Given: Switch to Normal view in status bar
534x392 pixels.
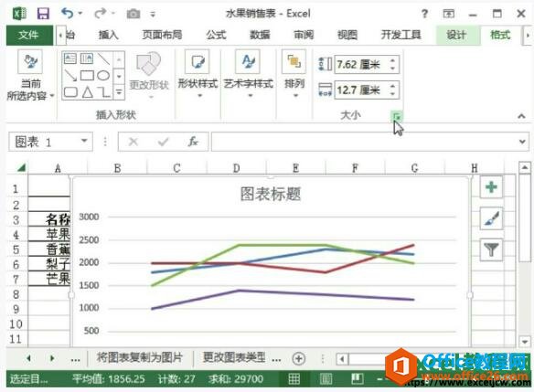Looking at the screenshot, I should pos(294,378).
